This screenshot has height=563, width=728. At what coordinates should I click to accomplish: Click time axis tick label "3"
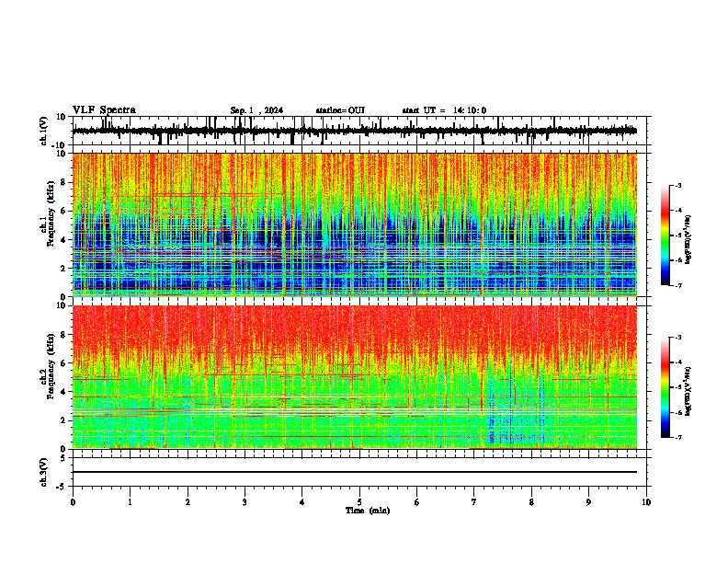[x=245, y=502]
